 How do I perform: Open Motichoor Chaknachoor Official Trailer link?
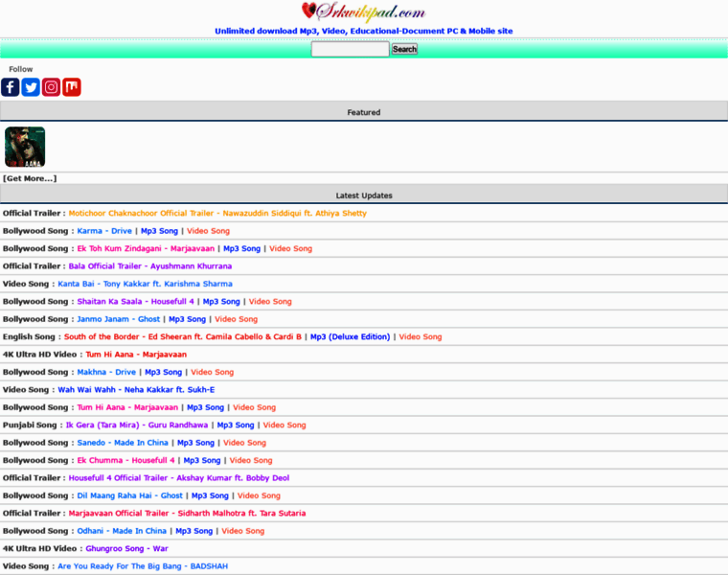pos(217,213)
